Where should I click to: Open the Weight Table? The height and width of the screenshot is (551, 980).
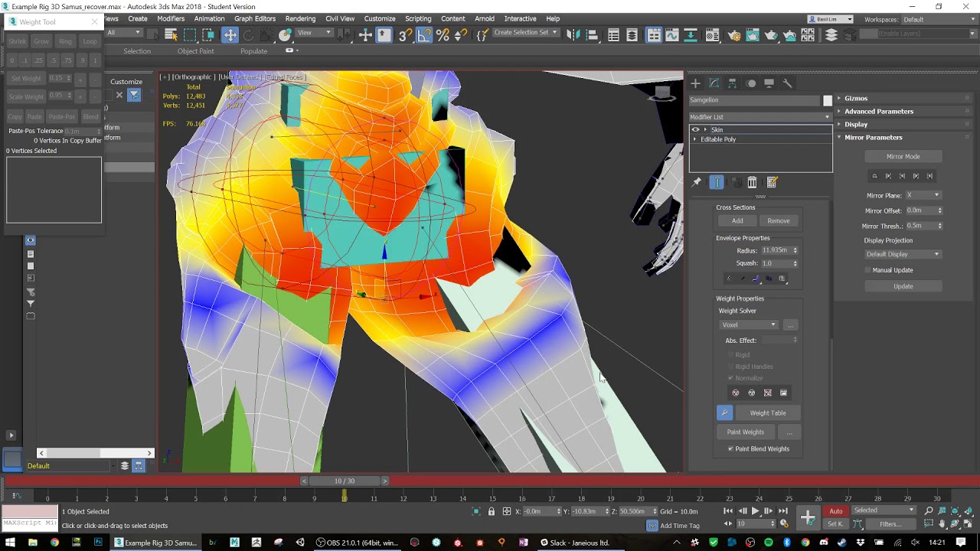point(768,413)
